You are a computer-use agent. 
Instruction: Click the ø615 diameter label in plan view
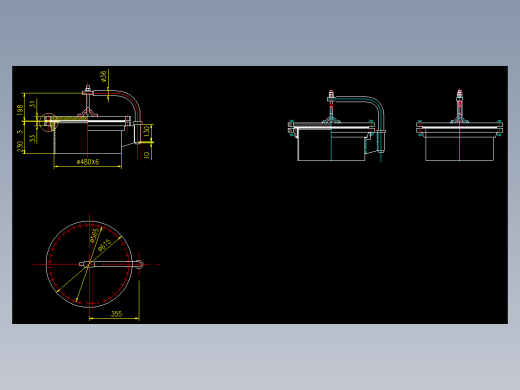point(105,245)
